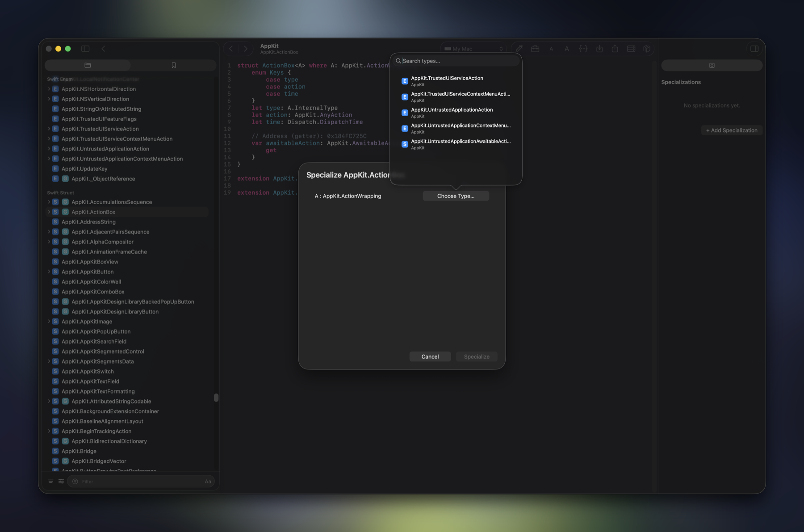804x532 pixels.
Task: Click the Specialize button
Action: [477, 356]
